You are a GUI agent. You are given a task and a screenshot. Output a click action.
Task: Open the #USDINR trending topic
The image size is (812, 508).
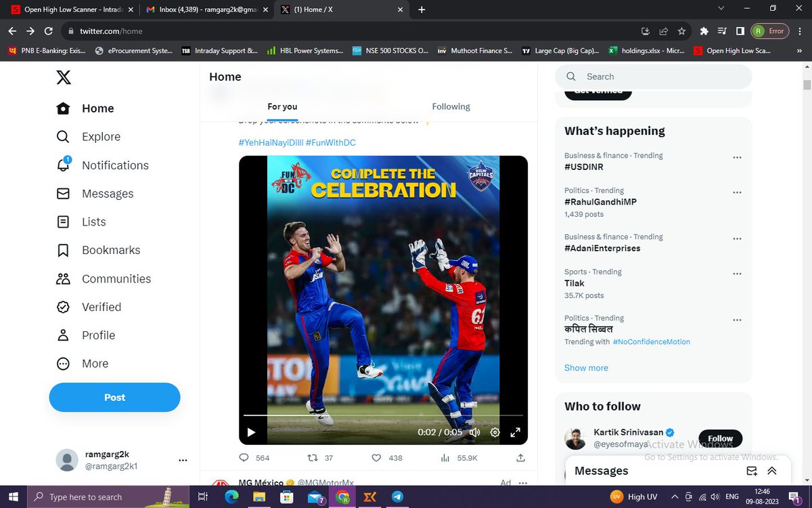tap(584, 167)
